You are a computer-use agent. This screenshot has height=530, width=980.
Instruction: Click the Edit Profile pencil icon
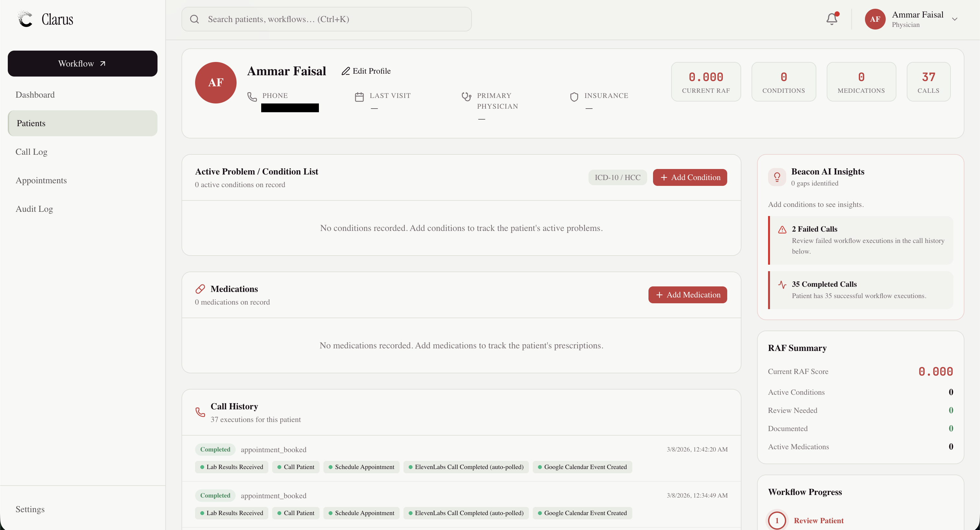pos(345,71)
